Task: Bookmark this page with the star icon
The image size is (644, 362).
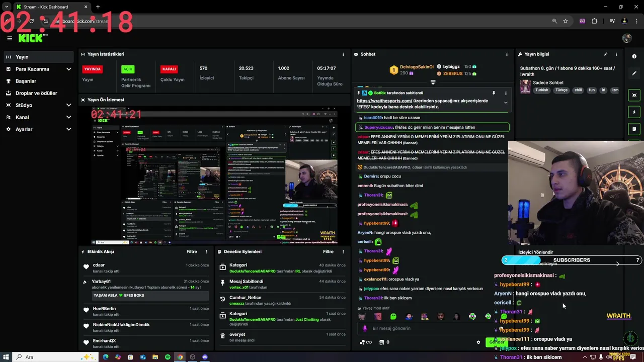Action: coord(566,21)
